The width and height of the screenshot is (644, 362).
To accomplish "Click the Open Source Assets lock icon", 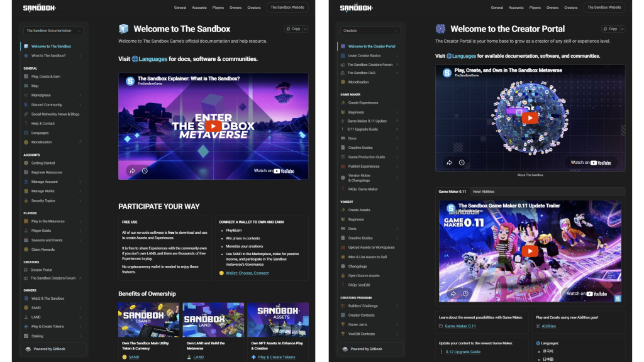I will (x=343, y=276).
